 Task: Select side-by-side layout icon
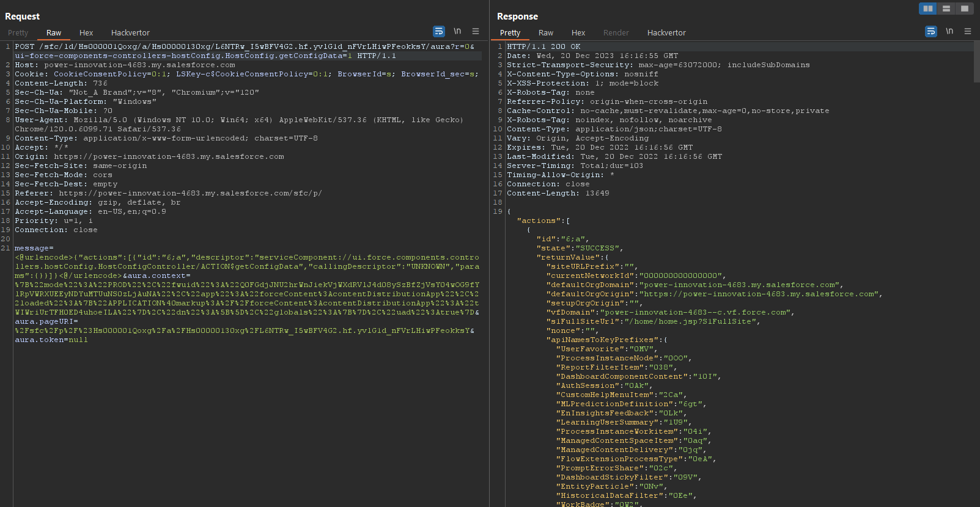click(928, 9)
